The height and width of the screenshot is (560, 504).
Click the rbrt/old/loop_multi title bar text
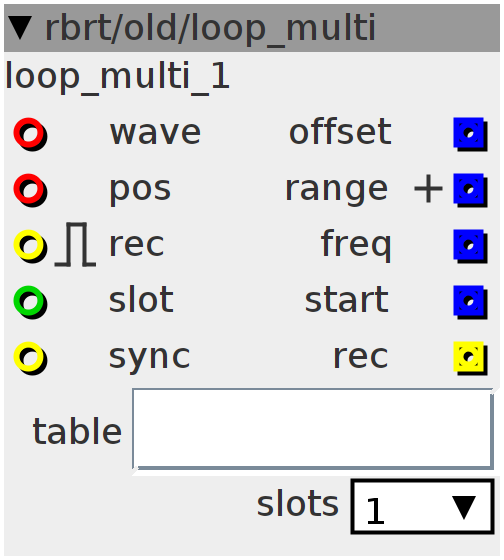point(210,29)
